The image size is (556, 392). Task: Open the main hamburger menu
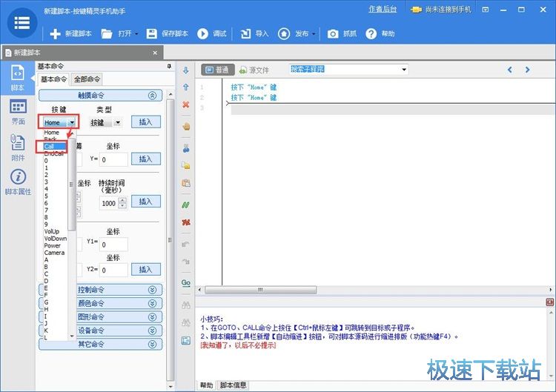(22, 22)
